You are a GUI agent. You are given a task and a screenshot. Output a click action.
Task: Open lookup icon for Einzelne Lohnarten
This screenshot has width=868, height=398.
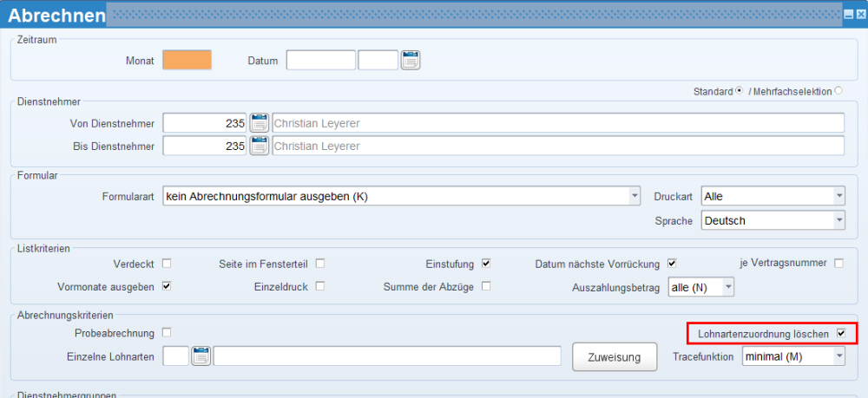(201, 356)
